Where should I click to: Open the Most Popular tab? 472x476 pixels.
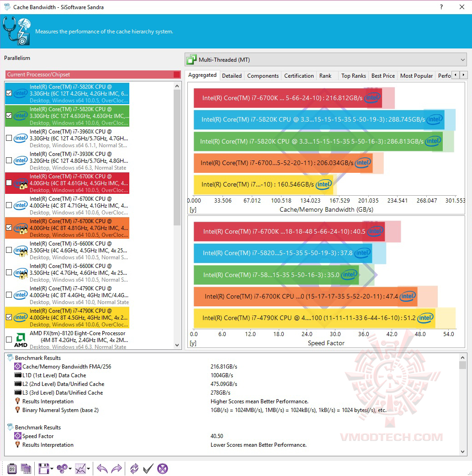click(416, 75)
